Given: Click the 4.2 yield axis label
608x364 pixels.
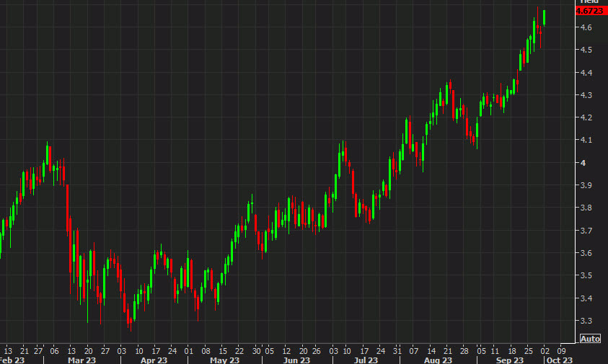Looking at the screenshot, I should (586, 117).
